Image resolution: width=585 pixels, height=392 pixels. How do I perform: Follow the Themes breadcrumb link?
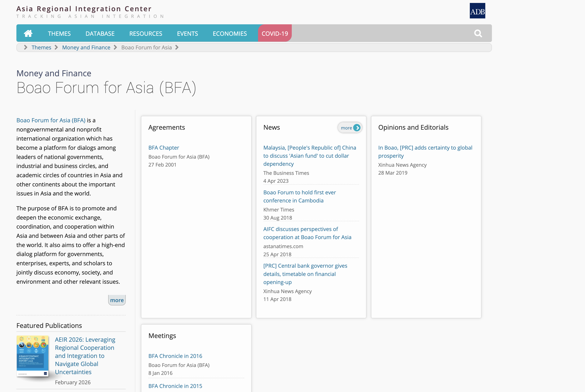point(41,48)
